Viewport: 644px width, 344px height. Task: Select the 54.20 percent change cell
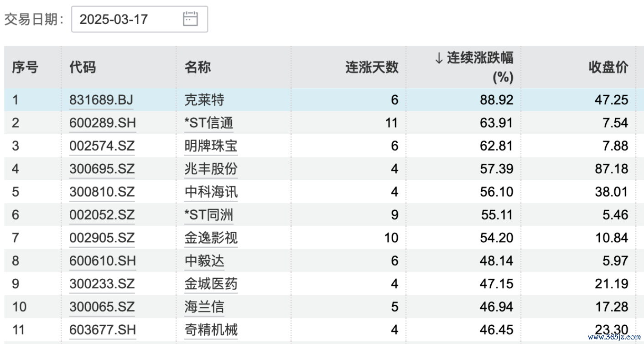pos(497,238)
